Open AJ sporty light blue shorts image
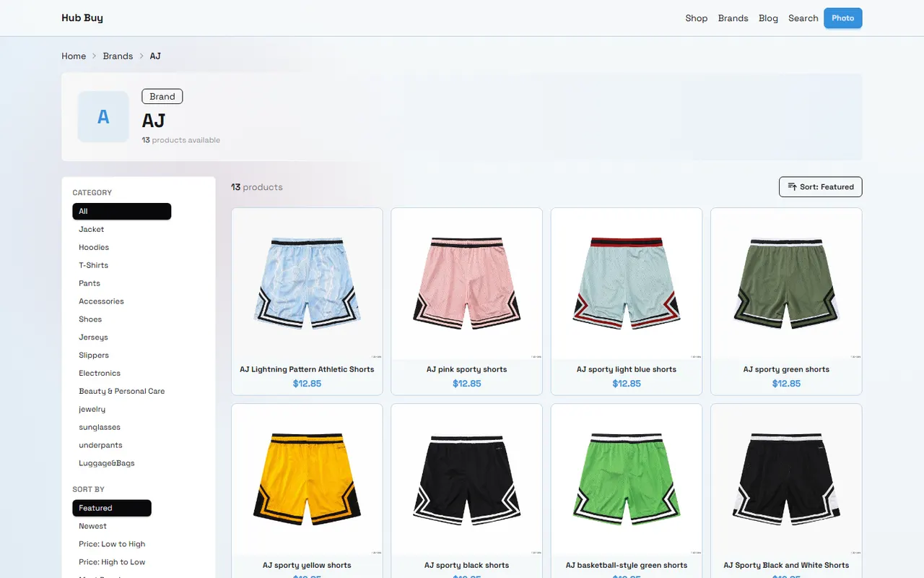The image size is (924, 578). pos(627,283)
